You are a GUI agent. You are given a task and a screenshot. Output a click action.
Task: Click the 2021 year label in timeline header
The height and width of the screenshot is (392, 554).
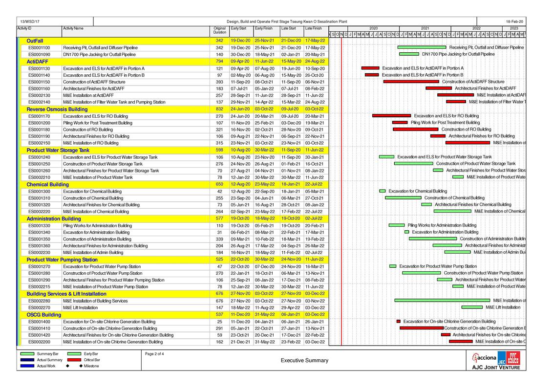pos(425,28)
